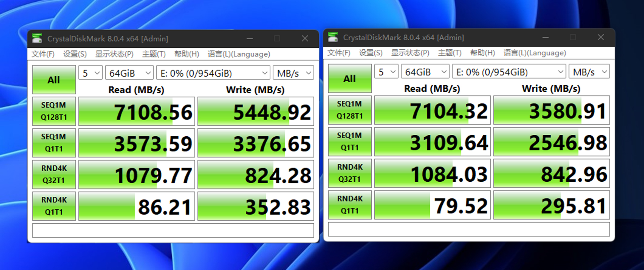Expand test count dropdown showing 5, left window

(x=91, y=73)
